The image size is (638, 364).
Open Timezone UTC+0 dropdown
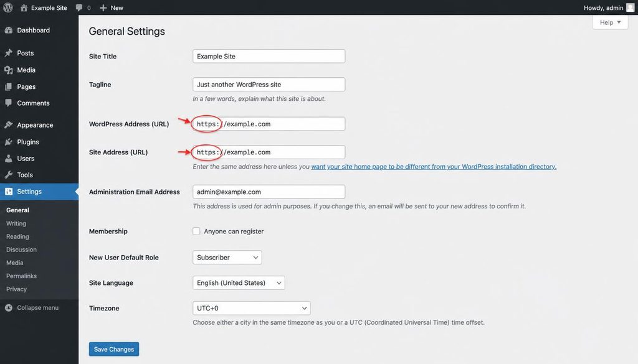[252, 308]
